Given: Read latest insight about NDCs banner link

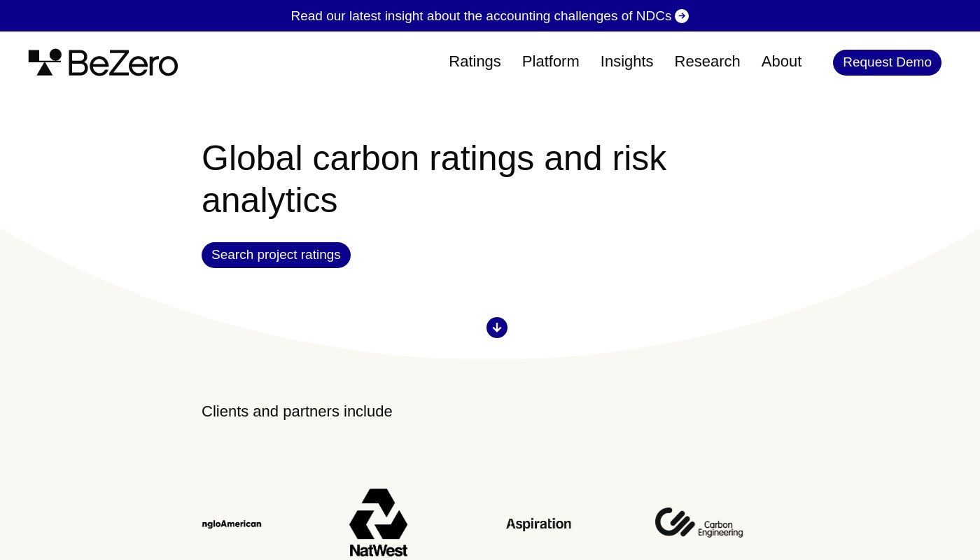Looking at the screenshot, I should 489,16.
